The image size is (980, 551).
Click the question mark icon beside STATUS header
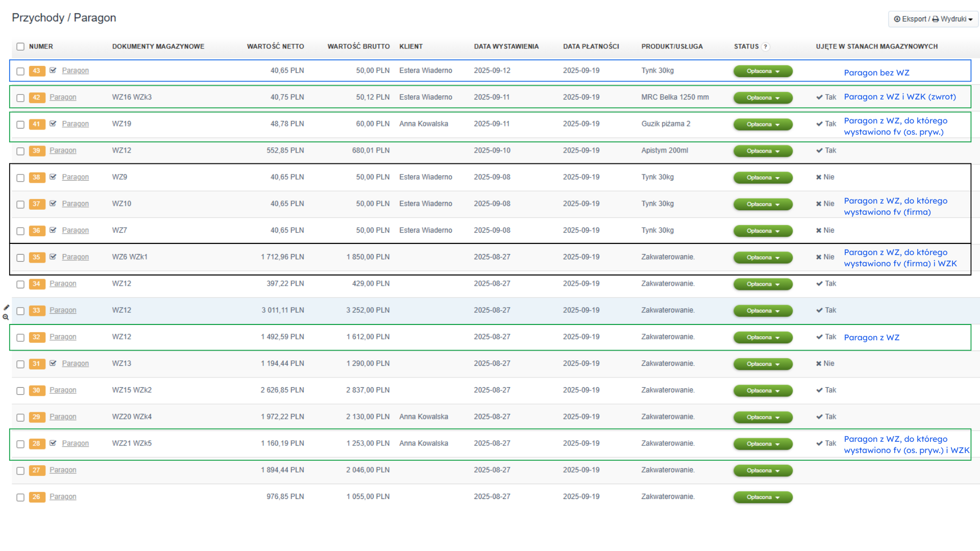point(765,46)
